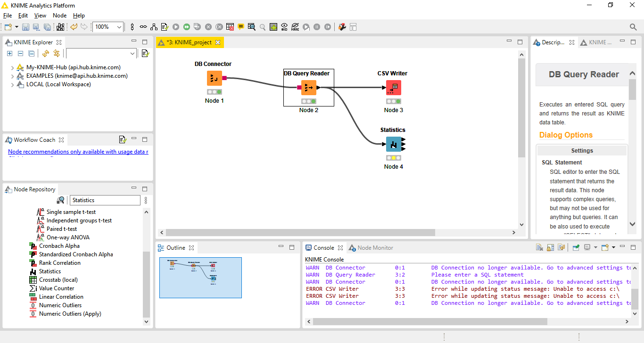Screen dimensions: 644x343
Task: Toggle Pin Console button
Action: pyautogui.click(x=576, y=247)
